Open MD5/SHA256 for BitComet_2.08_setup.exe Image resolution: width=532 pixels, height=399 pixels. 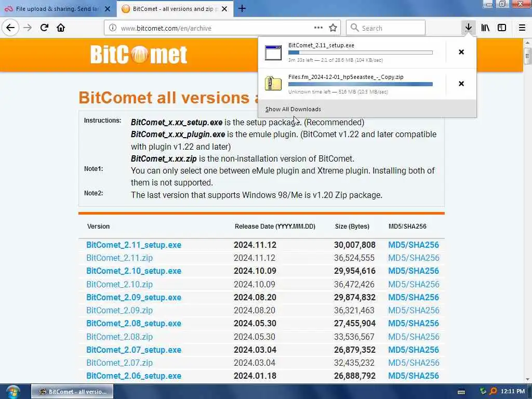pos(414,323)
